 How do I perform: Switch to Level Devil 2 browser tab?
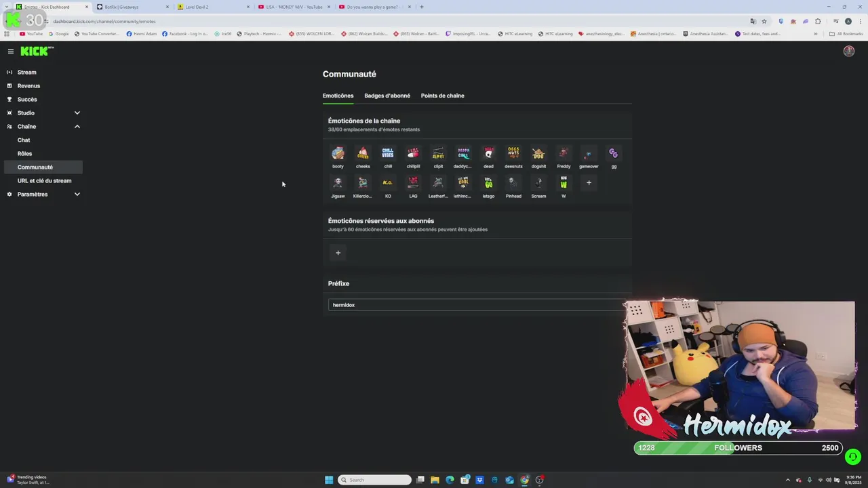pyautogui.click(x=213, y=7)
